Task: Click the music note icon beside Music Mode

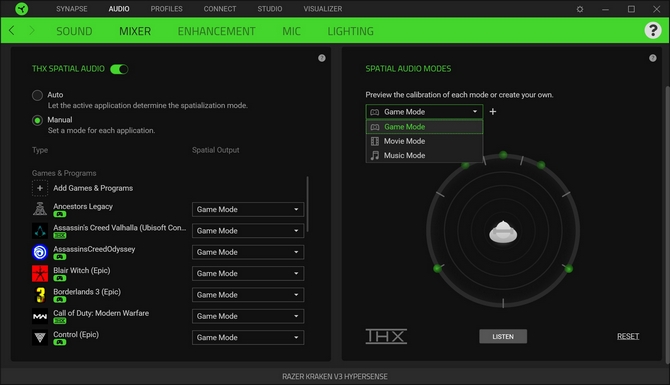Action: point(375,156)
